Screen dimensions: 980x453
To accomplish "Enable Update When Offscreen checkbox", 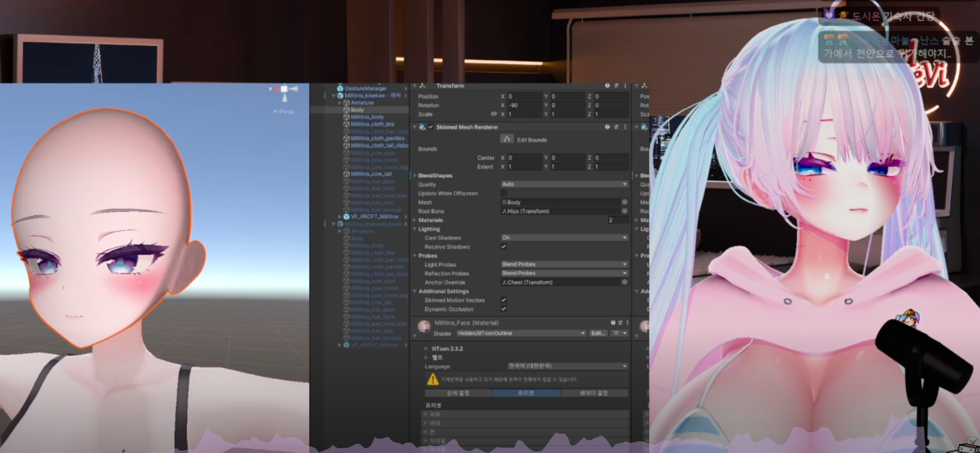I will click(x=504, y=193).
